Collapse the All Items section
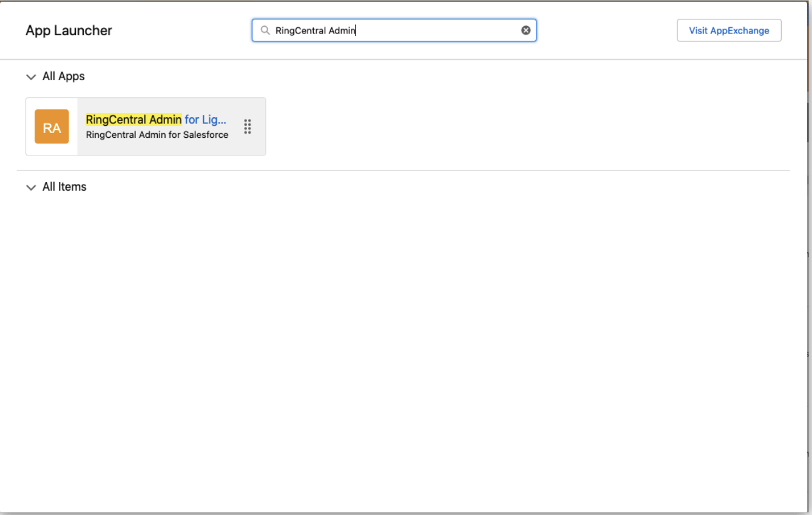Screen dimensions: 812x515 coord(31,187)
